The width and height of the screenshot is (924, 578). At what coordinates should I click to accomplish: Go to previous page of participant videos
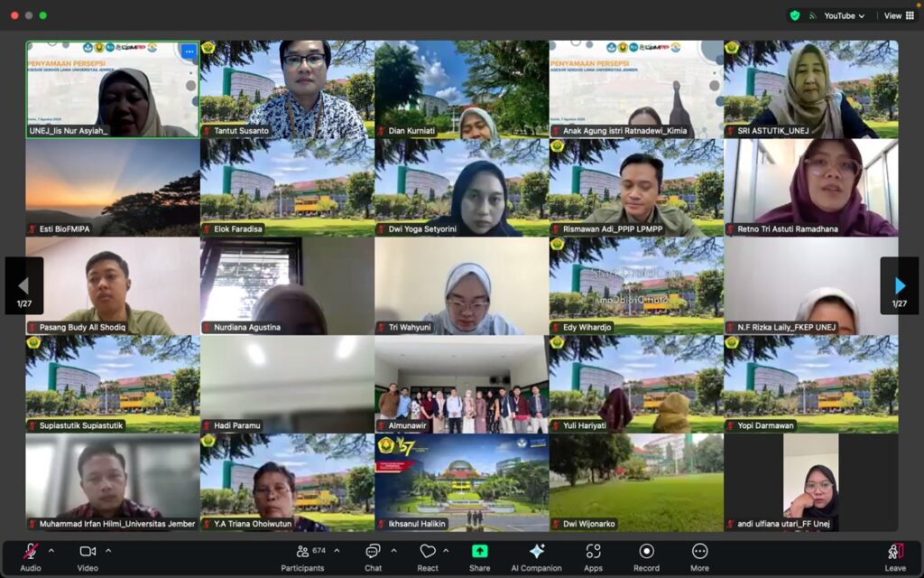[x=24, y=286]
